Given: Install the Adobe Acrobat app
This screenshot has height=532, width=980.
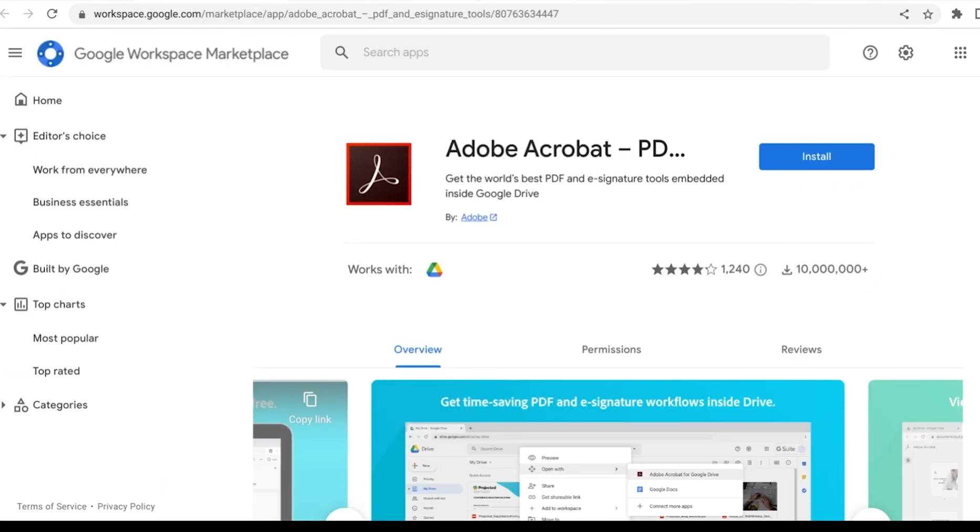Looking at the screenshot, I should 817,157.
